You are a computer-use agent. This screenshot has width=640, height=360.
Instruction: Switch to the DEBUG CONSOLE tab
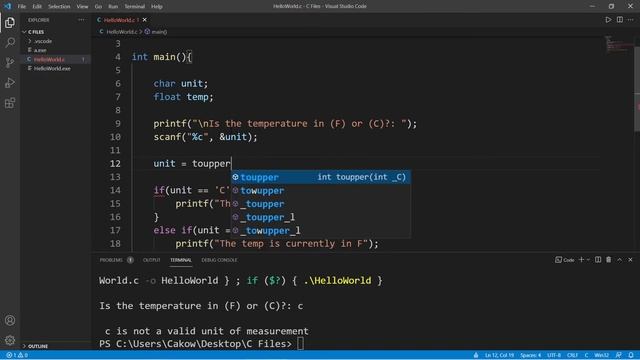pos(219,260)
